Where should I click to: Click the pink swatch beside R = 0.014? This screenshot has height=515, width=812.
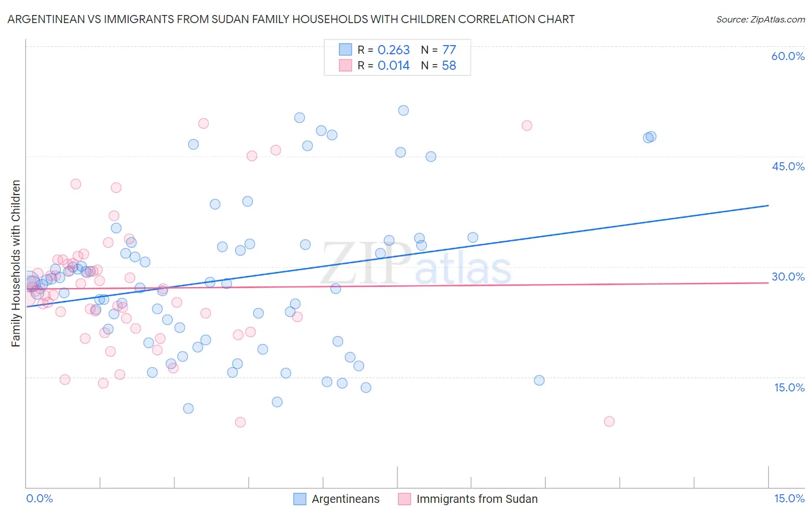click(x=345, y=65)
